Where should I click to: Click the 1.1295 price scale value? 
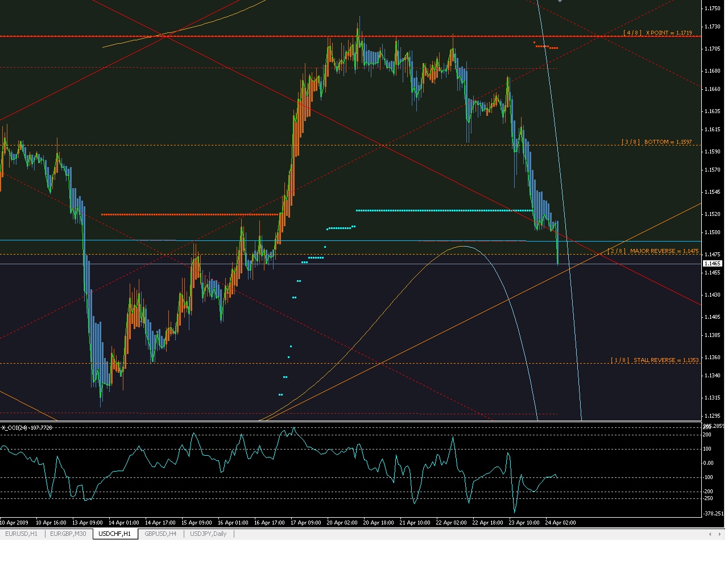pos(713,416)
